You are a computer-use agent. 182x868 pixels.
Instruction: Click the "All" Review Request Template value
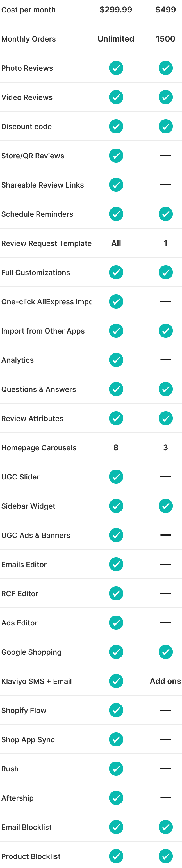[x=116, y=243]
